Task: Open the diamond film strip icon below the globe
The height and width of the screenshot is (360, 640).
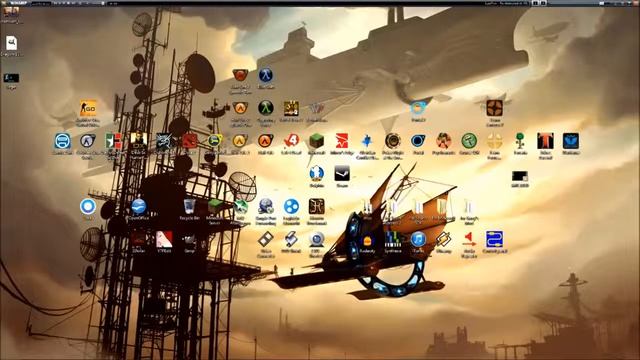Action: [x=266, y=240]
